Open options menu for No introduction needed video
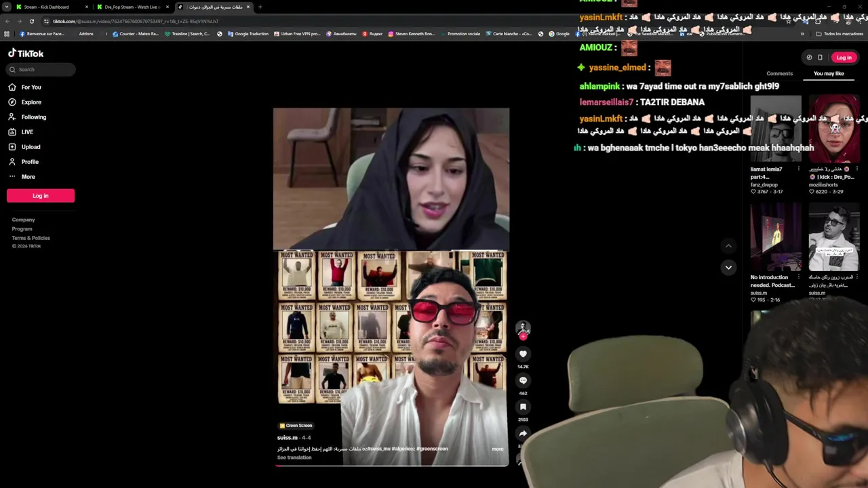The height and width of the screenshot is (488, 868). point(798,277)
